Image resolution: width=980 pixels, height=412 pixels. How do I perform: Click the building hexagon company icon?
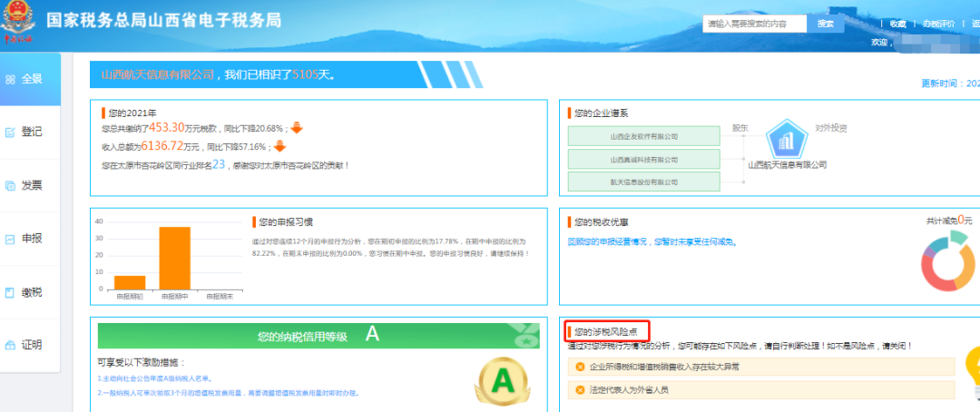787,141
